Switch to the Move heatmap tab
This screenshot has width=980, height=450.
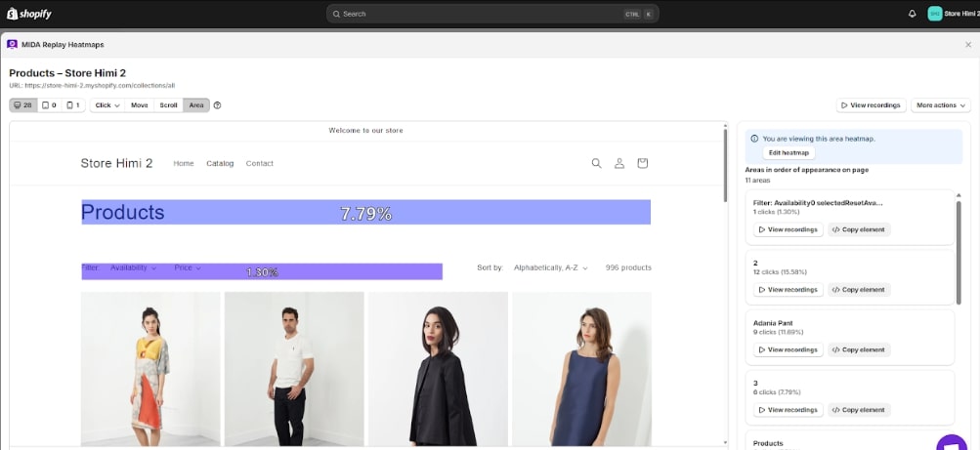click(140, 105)
